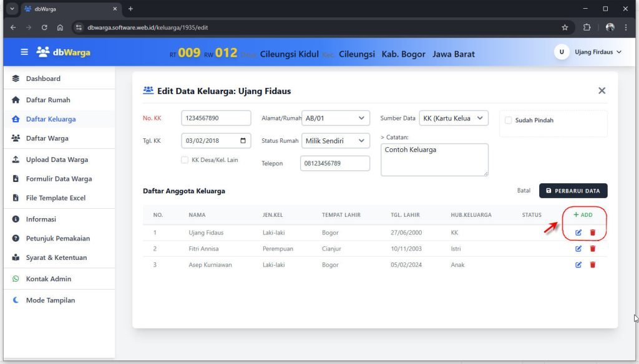Click the green Add button
The height and width of the screenshot is (364, 639).
[x=583, y=215]
